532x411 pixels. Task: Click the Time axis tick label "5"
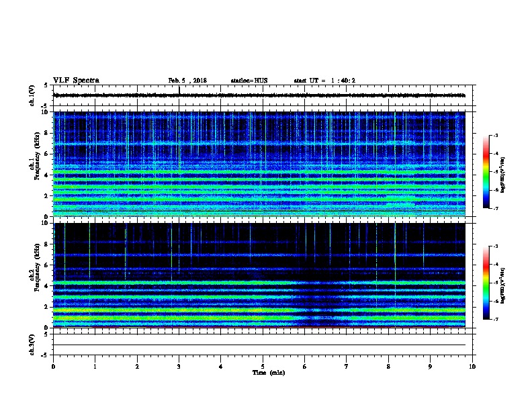click(263, 367)
